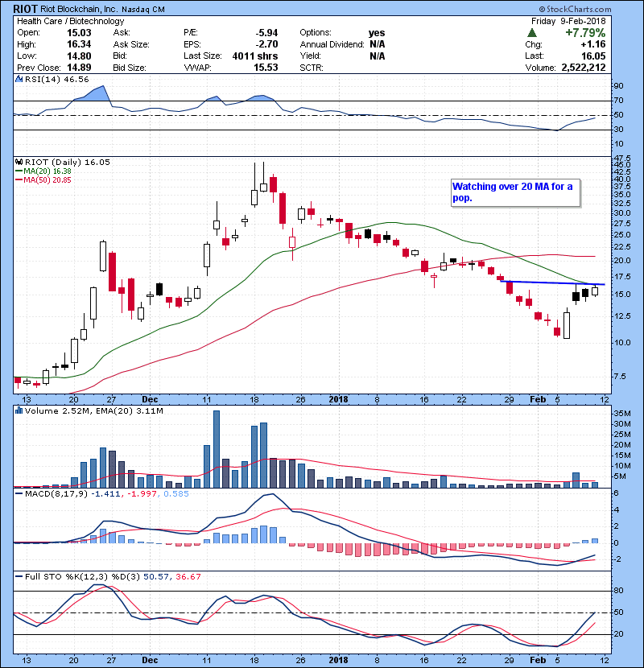
Task: Click the 7.5 label on price axis
Action: point(620,377)
